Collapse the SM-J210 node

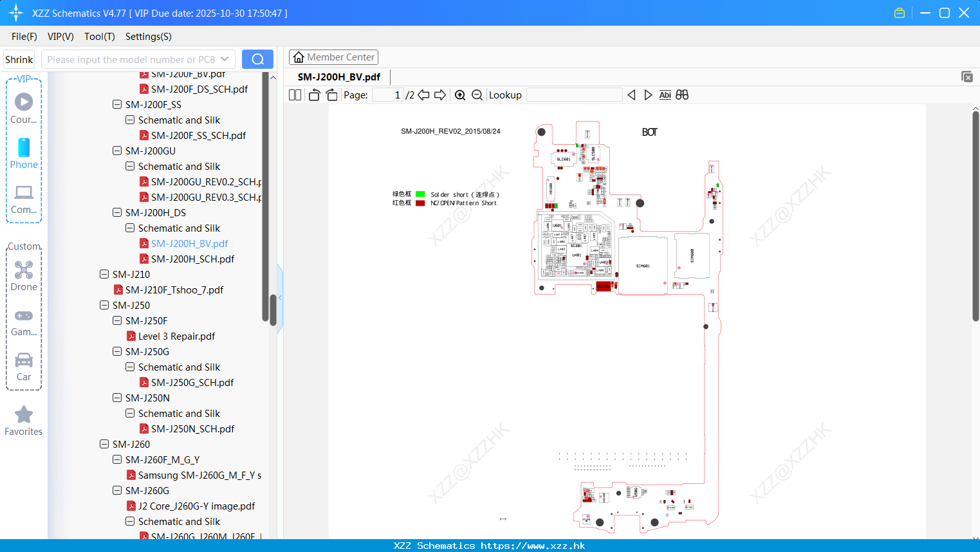tap(104, 274)
